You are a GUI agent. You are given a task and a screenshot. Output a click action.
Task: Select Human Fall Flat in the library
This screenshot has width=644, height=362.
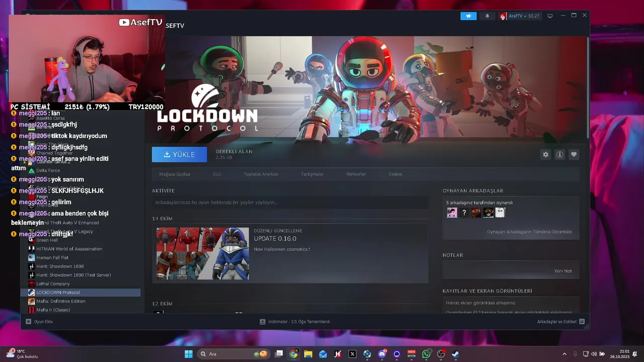tap(80, 257)
